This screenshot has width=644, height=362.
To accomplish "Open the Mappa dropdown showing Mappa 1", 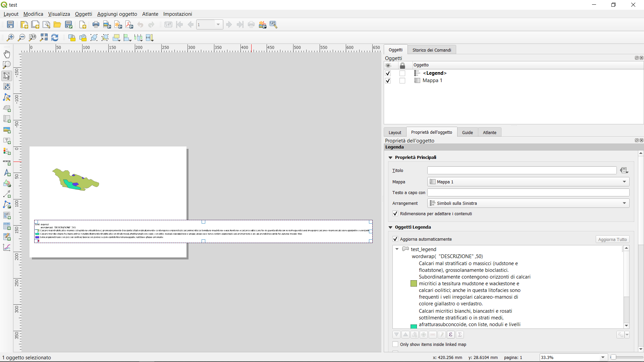I will point(528,182).
